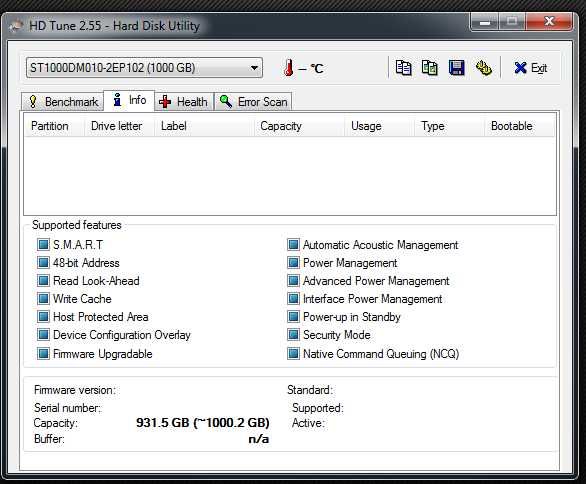This screenshot has height=484, width=586.
Task: Click the Usage column header
Action: 379,126
